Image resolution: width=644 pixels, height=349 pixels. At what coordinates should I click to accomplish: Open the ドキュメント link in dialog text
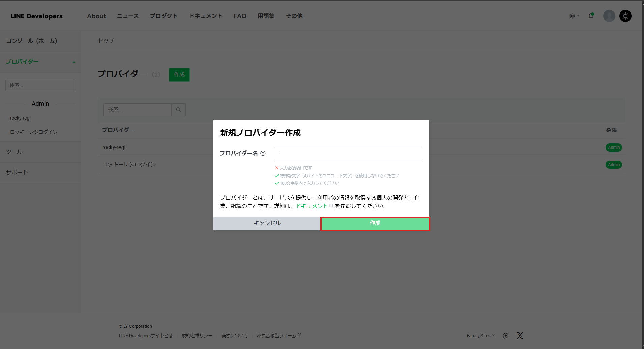click(312, 206)
